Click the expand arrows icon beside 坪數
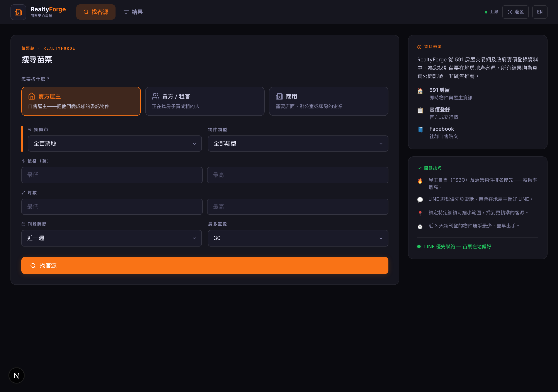The image size is (558, 392). 23,193
